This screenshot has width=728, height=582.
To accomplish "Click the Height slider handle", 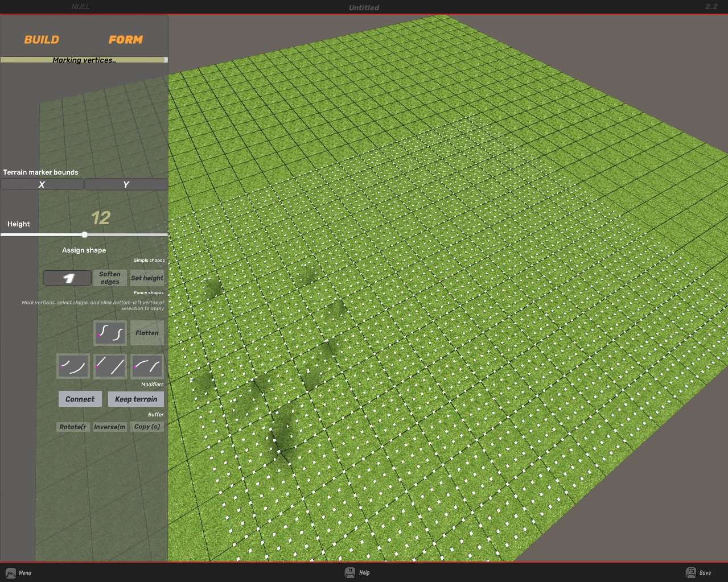I will coord(85,234).
